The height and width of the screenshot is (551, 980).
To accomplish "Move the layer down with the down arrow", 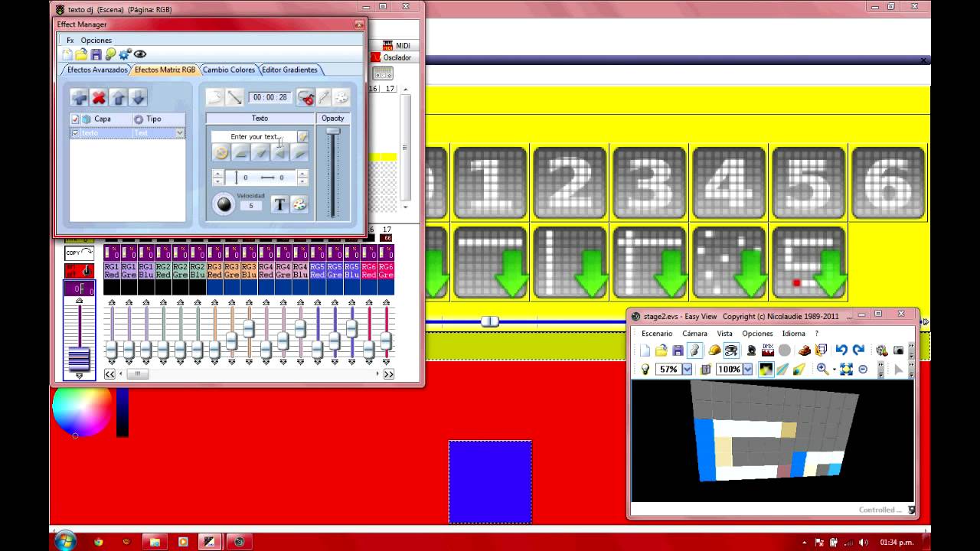I will [138, 97].
